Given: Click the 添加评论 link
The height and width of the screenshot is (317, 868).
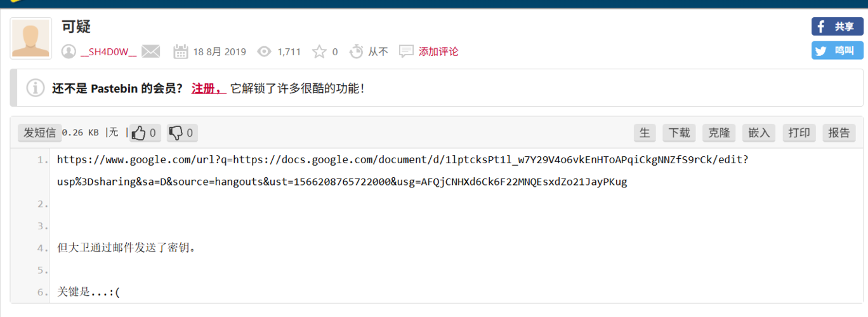Looking at the screenshot, I should [438, 51].
